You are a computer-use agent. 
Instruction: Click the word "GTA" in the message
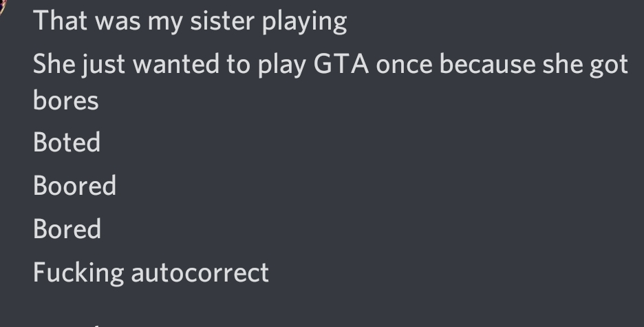pyautogui.click(x=341, y=65)
